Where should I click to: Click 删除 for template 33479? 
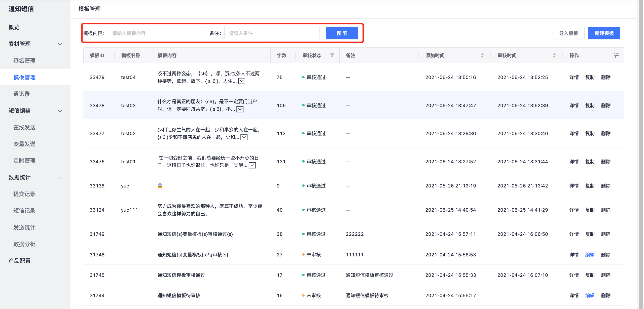click(606, 77)
